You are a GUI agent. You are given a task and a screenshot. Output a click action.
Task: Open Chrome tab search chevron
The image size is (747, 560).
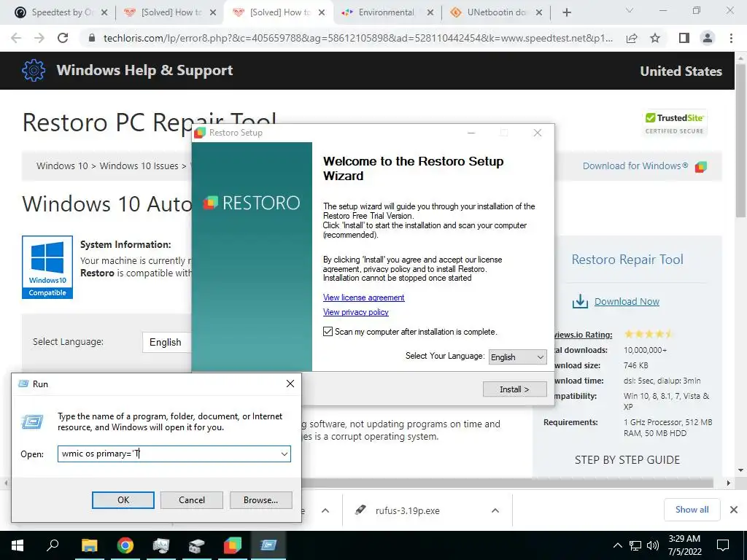(x=630, y=10)
